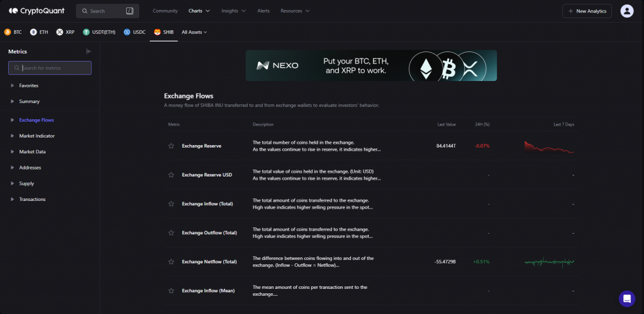The height and width of the screenshot is (314, 644).
Task: Click the New Analytics button
Action: [587, 11]
